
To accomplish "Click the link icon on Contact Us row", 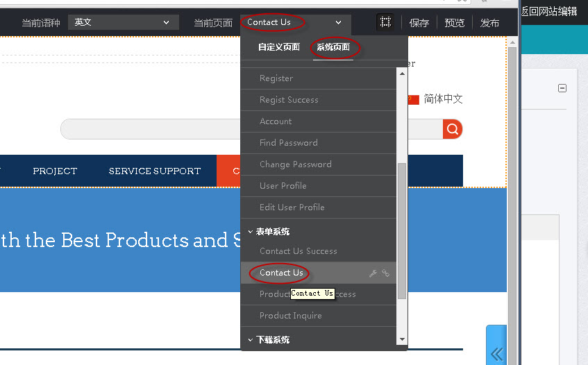I will 386,273.
